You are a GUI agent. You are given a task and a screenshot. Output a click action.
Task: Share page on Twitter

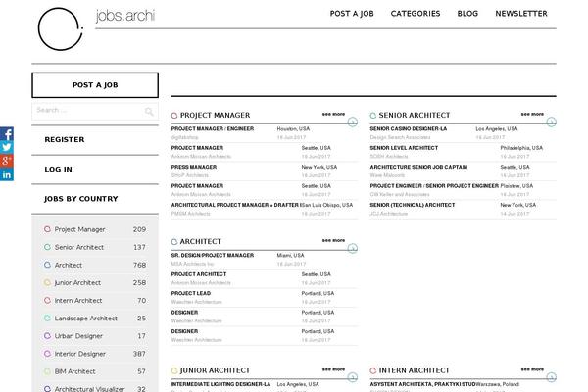coord(7,147)
